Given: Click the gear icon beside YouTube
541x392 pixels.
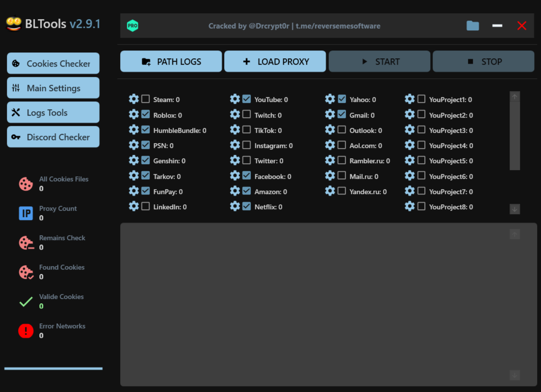Looking at the screenshot, I should [235, 99].
